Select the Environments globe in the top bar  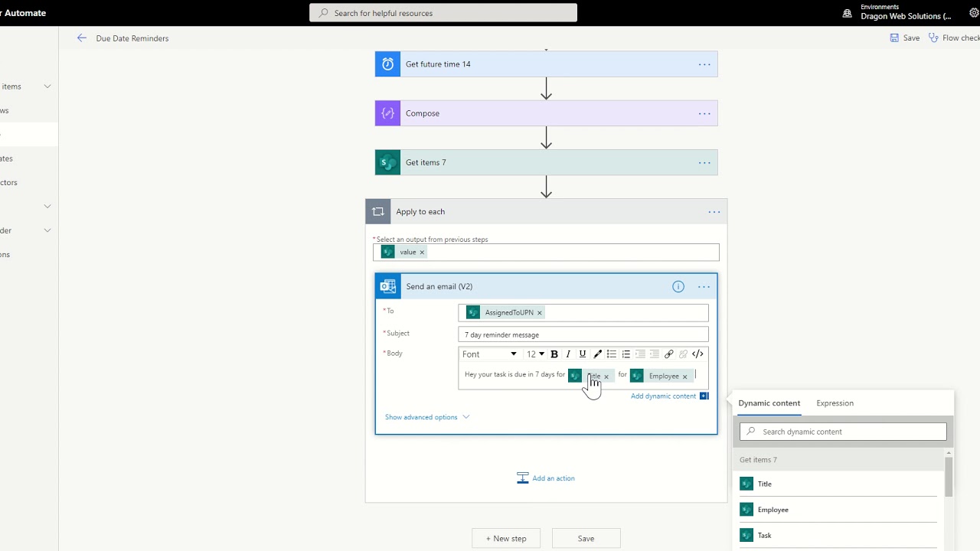pos(847,13)
